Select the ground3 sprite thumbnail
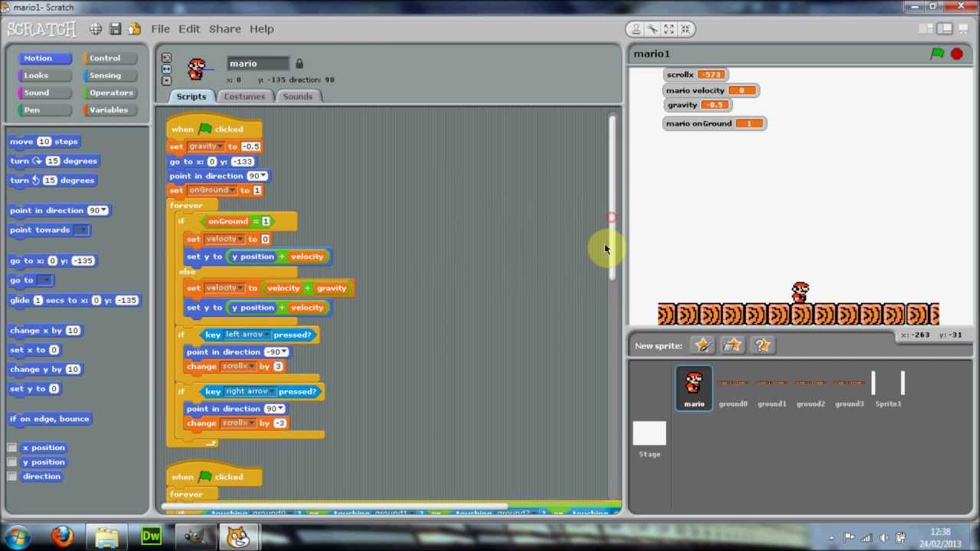The width and height of the screenshot is (980, 551). 849,389
